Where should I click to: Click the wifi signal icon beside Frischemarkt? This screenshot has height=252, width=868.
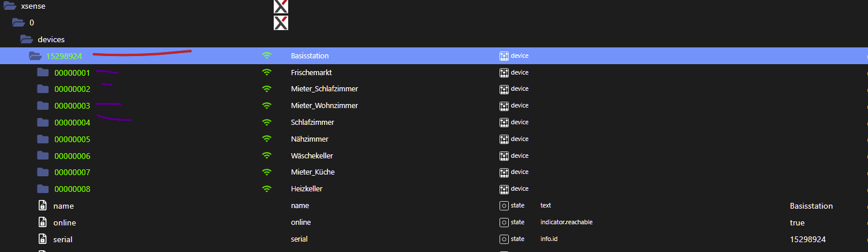click(x=266, y=72)
